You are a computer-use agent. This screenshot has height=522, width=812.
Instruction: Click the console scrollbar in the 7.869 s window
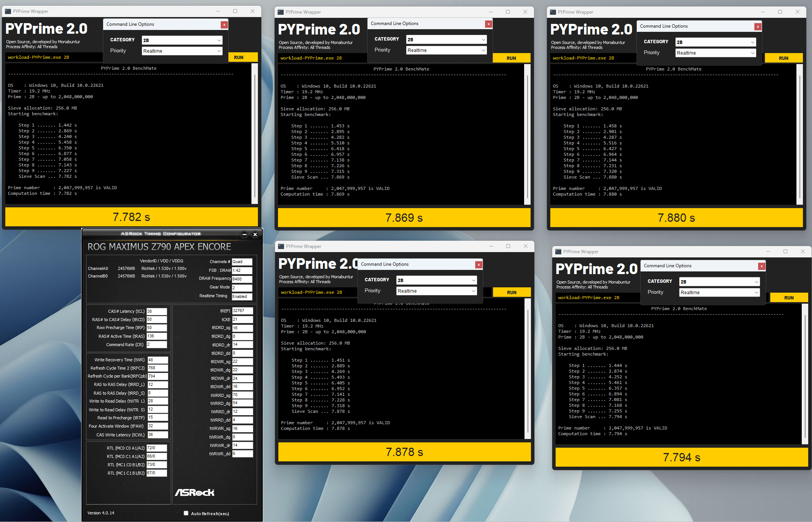(528, 135)
